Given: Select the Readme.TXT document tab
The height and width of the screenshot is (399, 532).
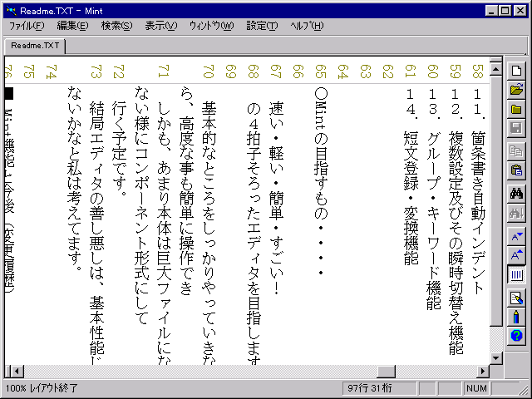Looking at the screenshot, I should [x=35, y=46].
